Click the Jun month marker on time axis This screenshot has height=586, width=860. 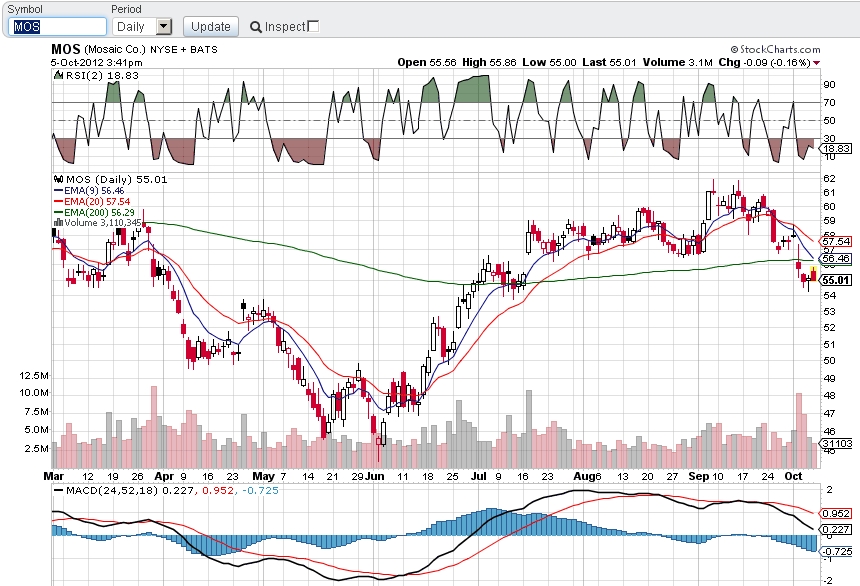pyautogui.click(x=375, y=476)
